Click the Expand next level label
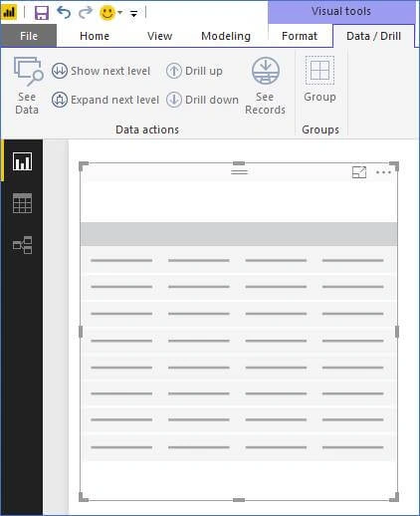This screenshot has width=420, height=516. coord(114,100)
